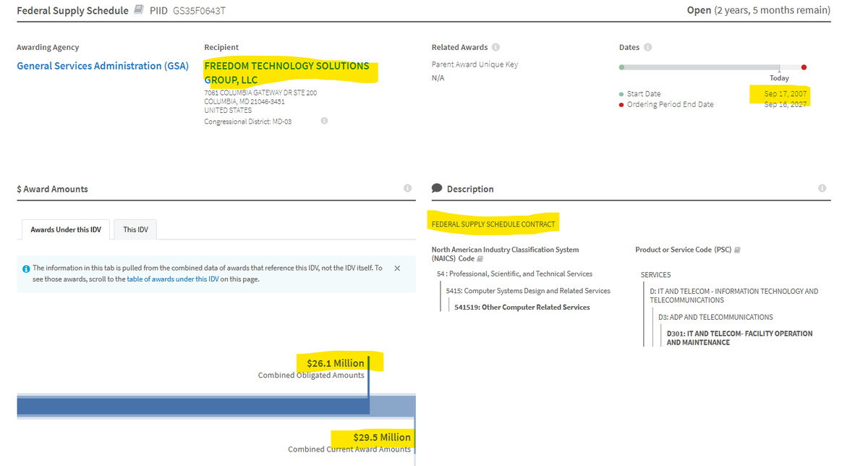Click the red end point on dates timeline
Image resolution: width=868 pixels, height=466 pixels.
click(804, 67)
